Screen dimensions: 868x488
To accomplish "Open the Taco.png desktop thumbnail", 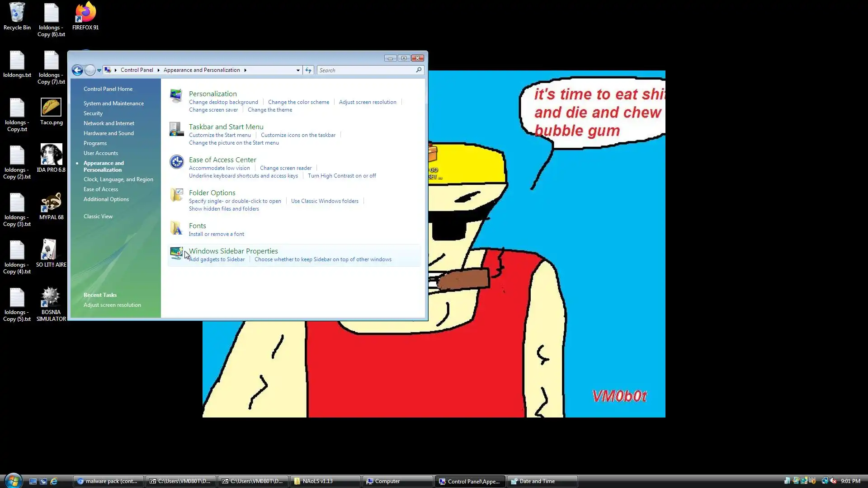I will 51,108.
